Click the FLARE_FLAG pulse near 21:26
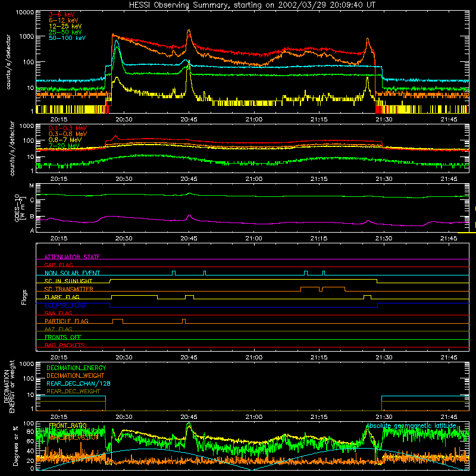The height and width of the screenshot is (476, 476). click(367, 297)
